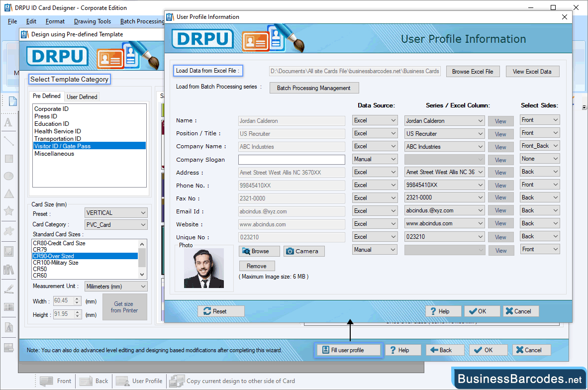588x390 pixels.
Task: Click Help button in template wizard
Action: coord(403,350)
